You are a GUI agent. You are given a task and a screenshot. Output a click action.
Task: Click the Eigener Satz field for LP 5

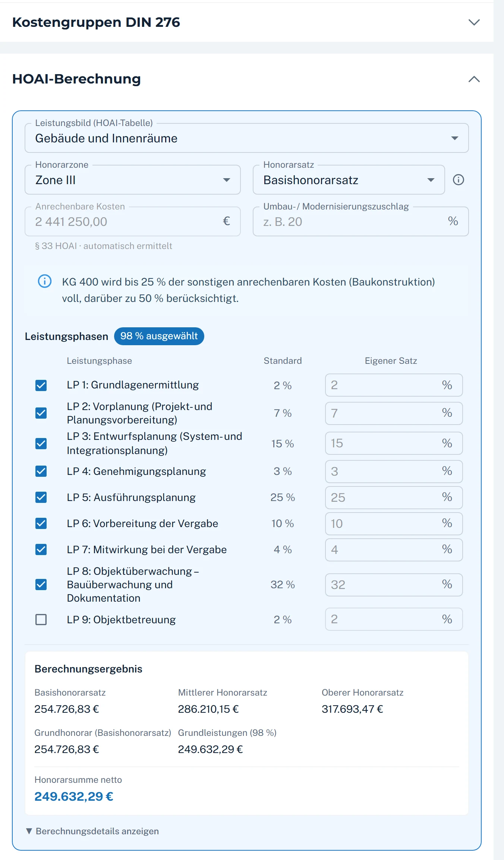coord(394,497)
